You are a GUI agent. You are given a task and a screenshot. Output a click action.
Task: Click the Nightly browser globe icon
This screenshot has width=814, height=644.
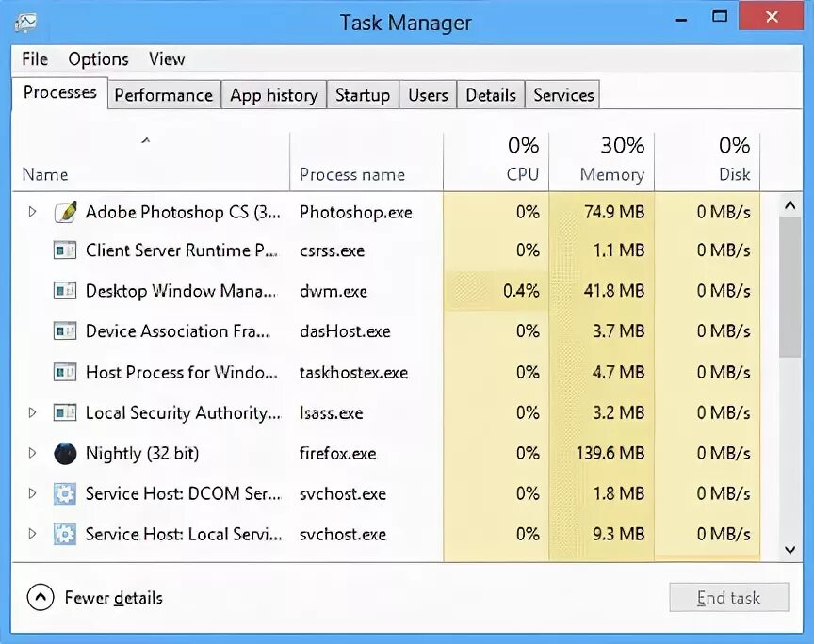pos(65,453)
